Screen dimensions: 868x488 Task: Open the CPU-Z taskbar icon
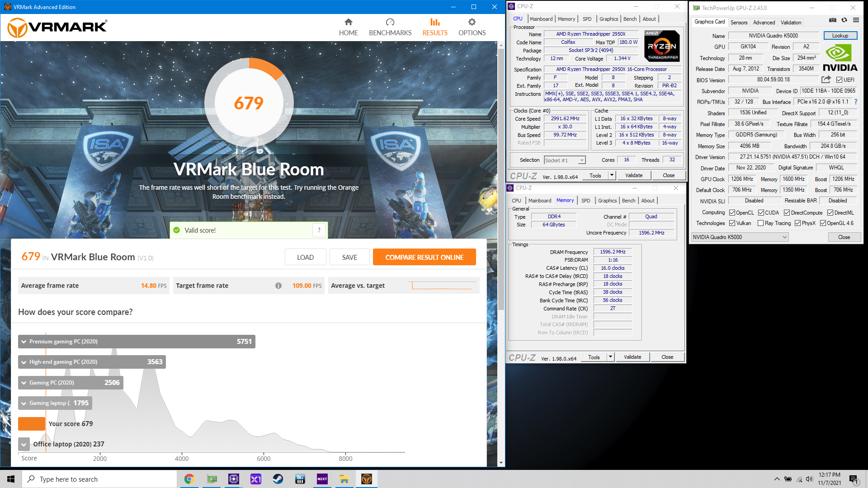[x=234, y=479]
